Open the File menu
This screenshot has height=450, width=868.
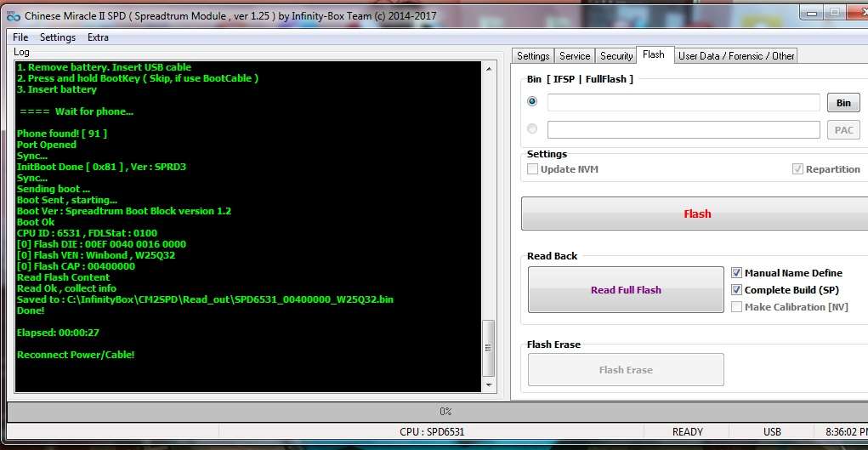(x=20, y=37)
